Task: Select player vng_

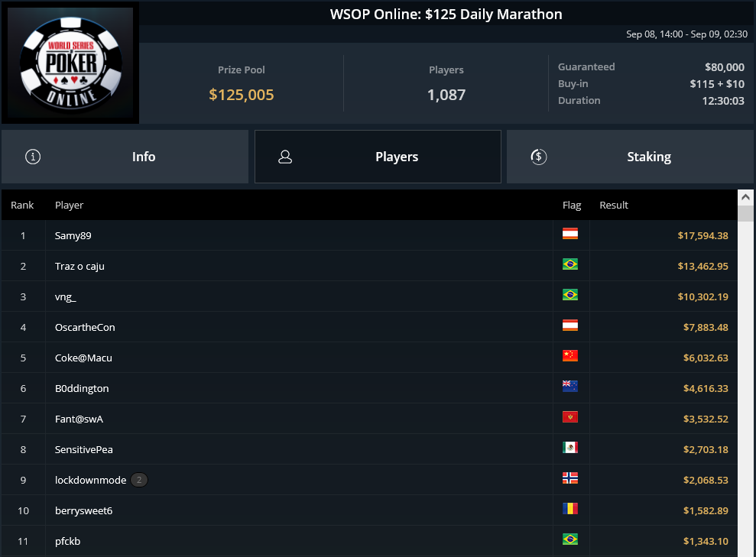Action: click(x=66, y=296)
